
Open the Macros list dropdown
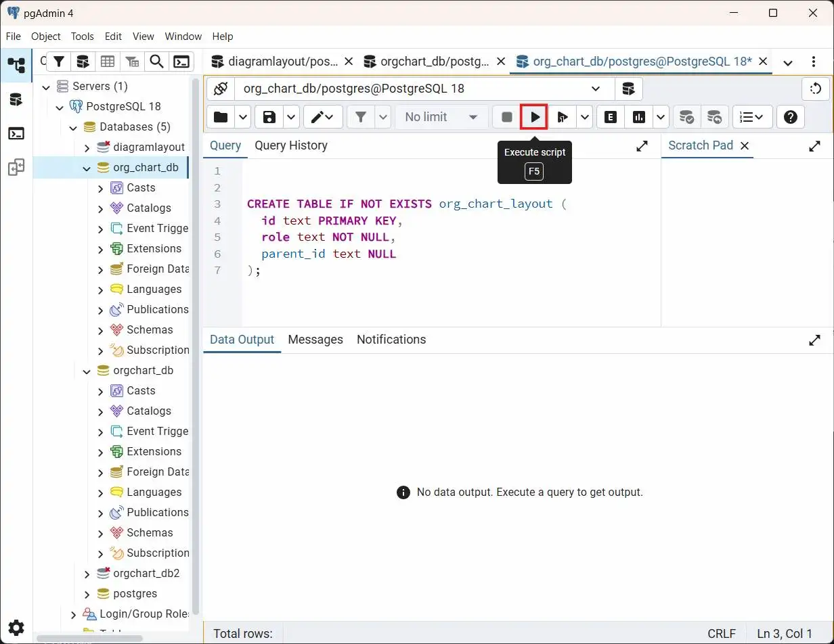[751, 117]
